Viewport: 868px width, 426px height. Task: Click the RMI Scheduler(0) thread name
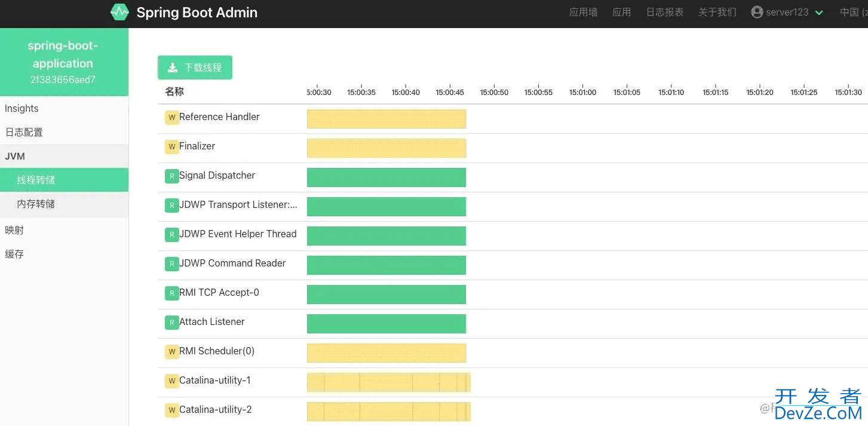[x=217, y=351]
